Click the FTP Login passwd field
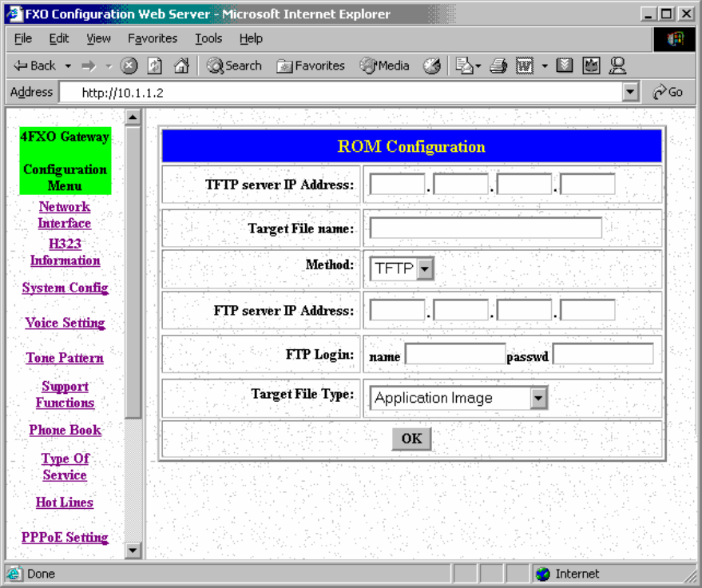This screenshot has width=702, height=588. [603, 354]
